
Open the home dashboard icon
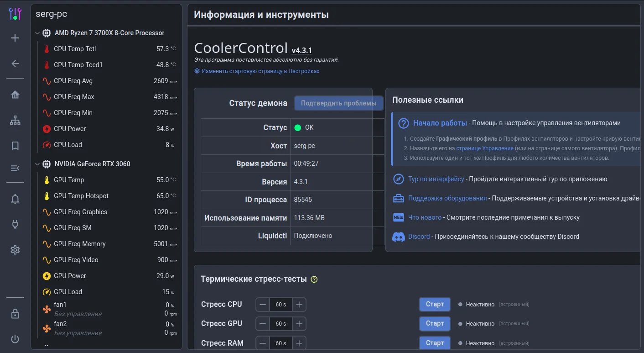(x=15, y=95)
